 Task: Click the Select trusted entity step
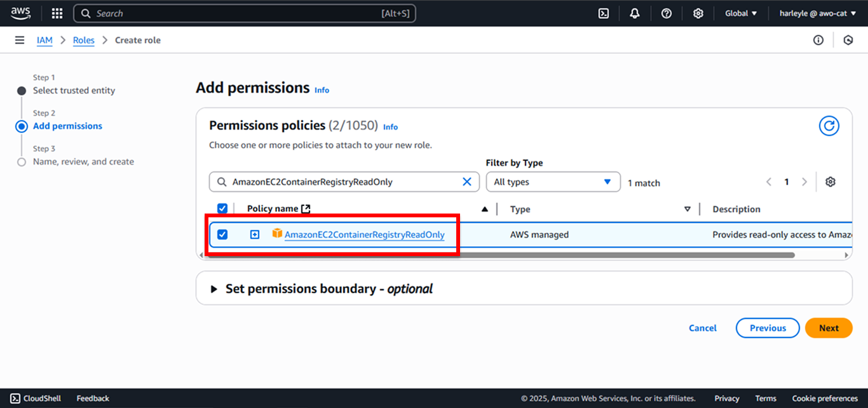point(74,90)
